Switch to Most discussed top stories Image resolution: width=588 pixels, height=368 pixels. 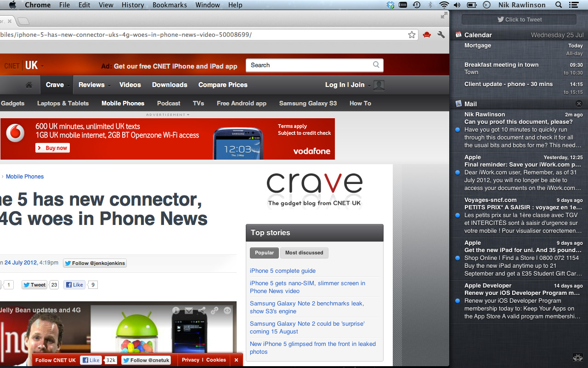point(304,253)
